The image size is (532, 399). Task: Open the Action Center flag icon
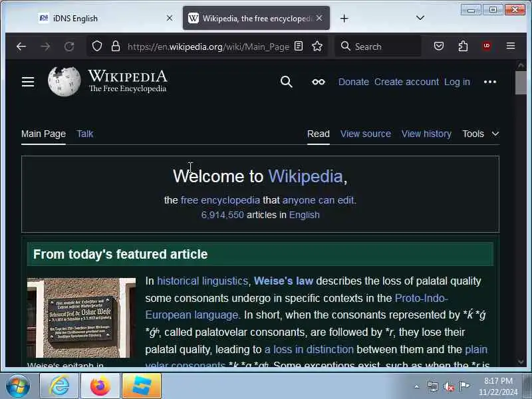click(464, 386)
